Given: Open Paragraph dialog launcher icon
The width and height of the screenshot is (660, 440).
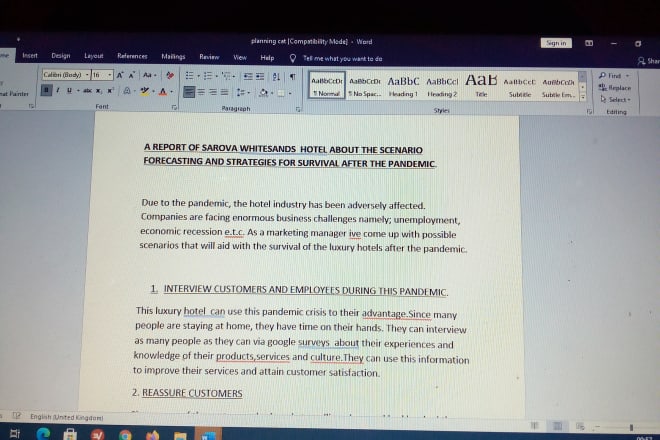Looking at the screenshot, I should pyautogui.click(x=298, y=109).
